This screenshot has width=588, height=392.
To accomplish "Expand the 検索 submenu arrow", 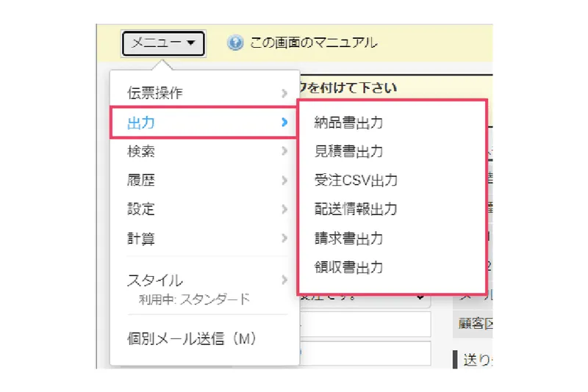I will [x=284, y=151].
